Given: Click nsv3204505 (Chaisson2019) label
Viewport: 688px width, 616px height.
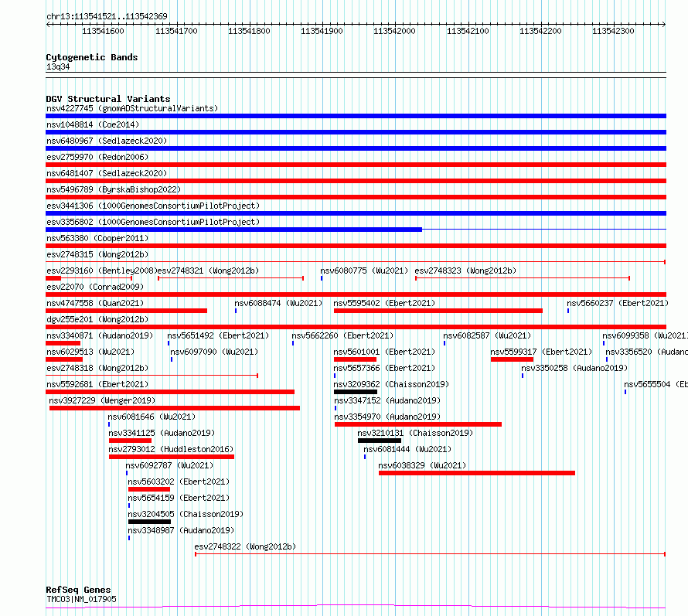Looking at the screenshot, I should 186,514.
